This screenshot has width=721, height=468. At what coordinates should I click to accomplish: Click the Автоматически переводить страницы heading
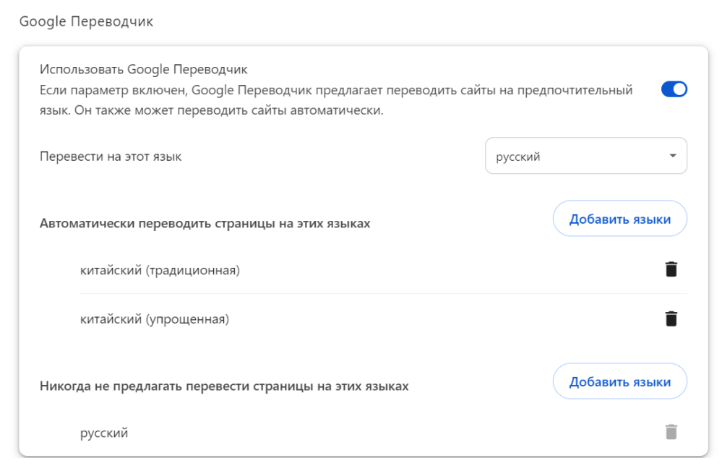(204, 223)
